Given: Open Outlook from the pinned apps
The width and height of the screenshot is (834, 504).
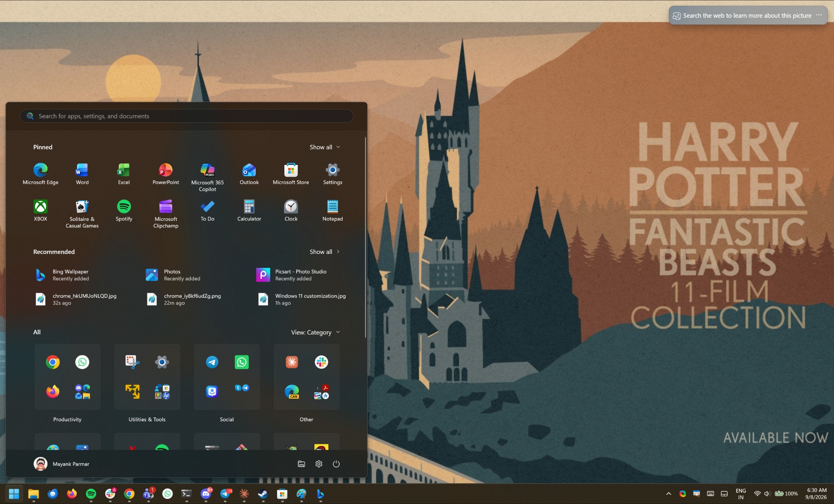Looking at the screenshot, I should [x=249, y=174].
